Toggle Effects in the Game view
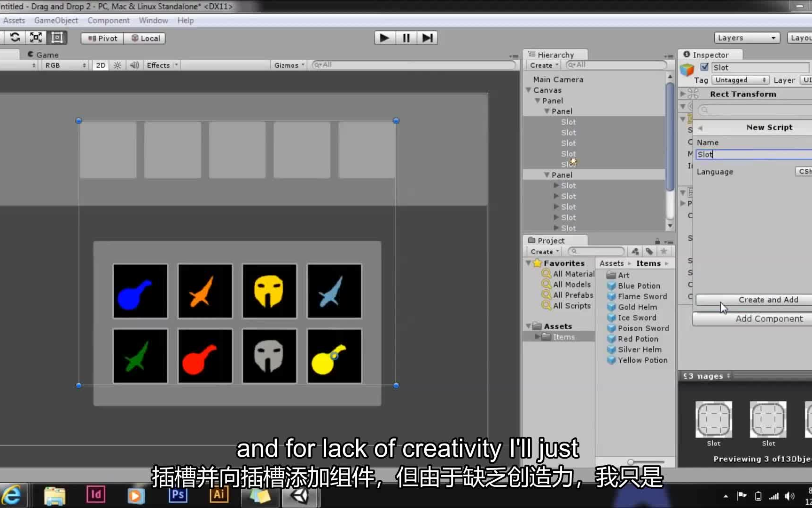This screenshot has width=812, height=508. tap(159, 65)
